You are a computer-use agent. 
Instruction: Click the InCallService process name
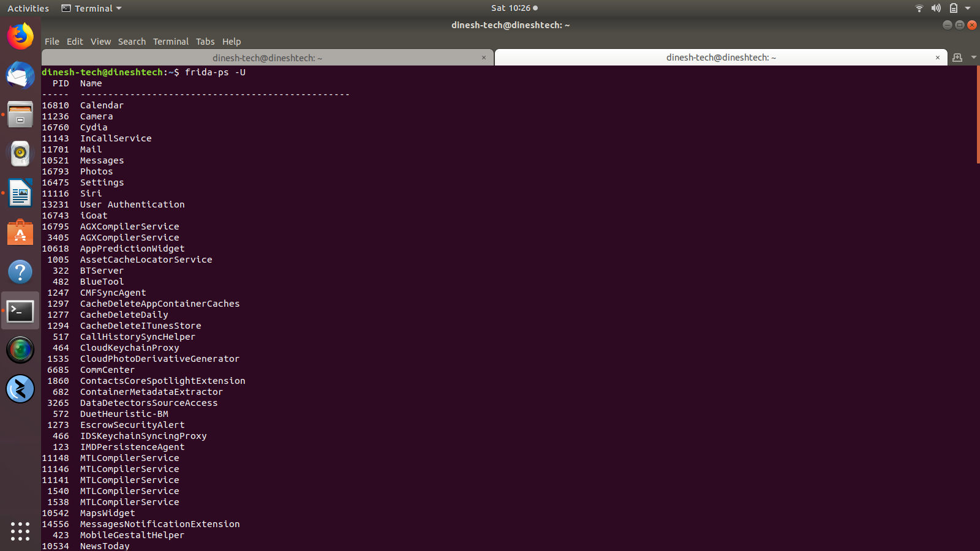tap(116, 138)
